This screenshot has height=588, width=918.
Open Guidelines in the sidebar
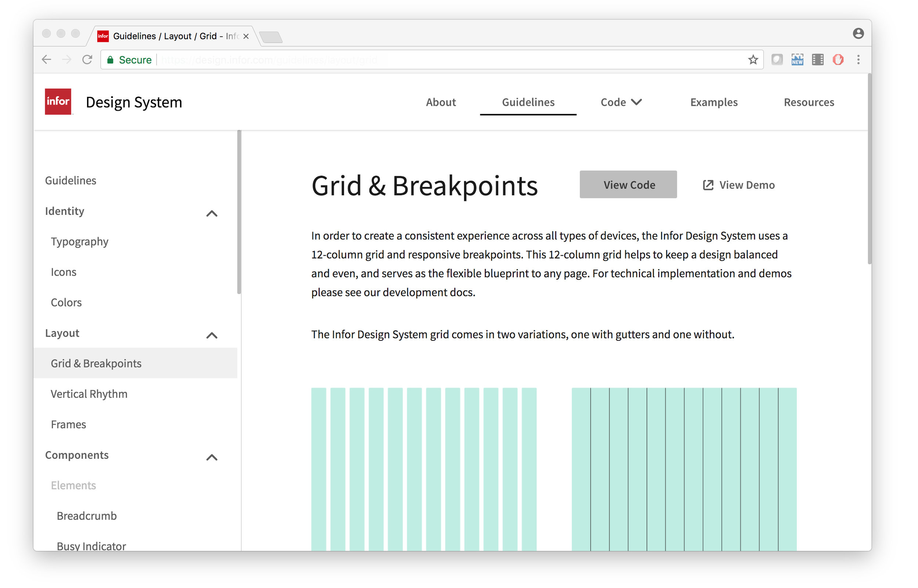[x=71, y=181]
